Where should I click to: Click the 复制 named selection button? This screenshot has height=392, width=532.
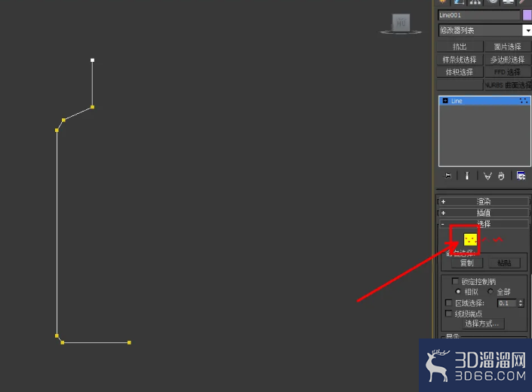pyautogui.click(x=467, y=263)
